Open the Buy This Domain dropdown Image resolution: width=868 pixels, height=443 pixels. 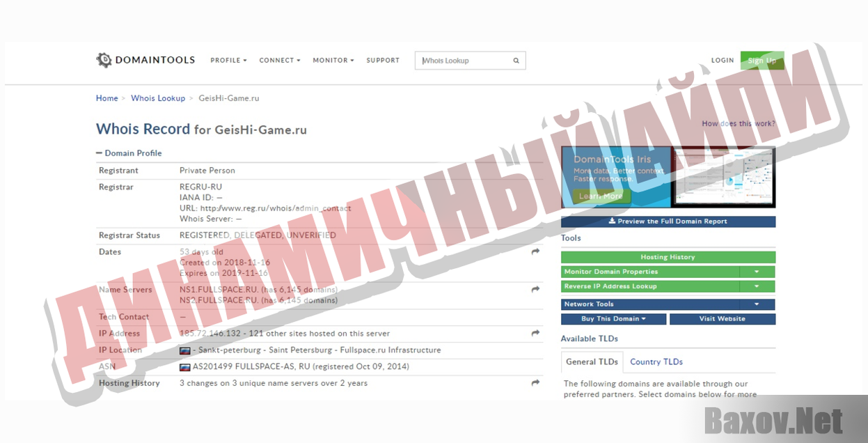pyautogui.click(x=614, y=319)
